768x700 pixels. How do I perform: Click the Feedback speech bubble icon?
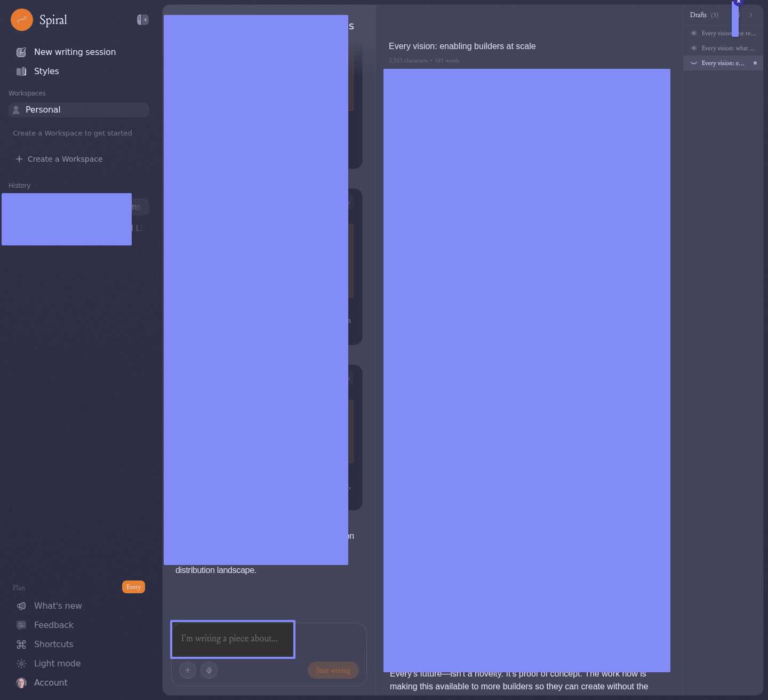pyautogui.click(x=21, y=625)
